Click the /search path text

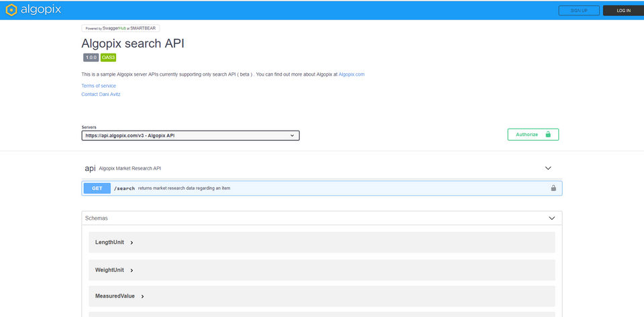point(125,188)
